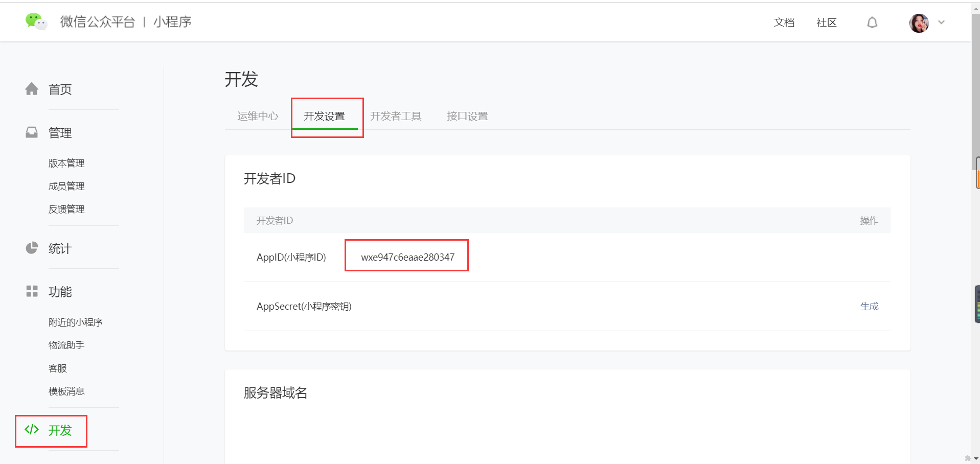
Task: Click the 服务器域名 section heading
Action: pos(276,392)
